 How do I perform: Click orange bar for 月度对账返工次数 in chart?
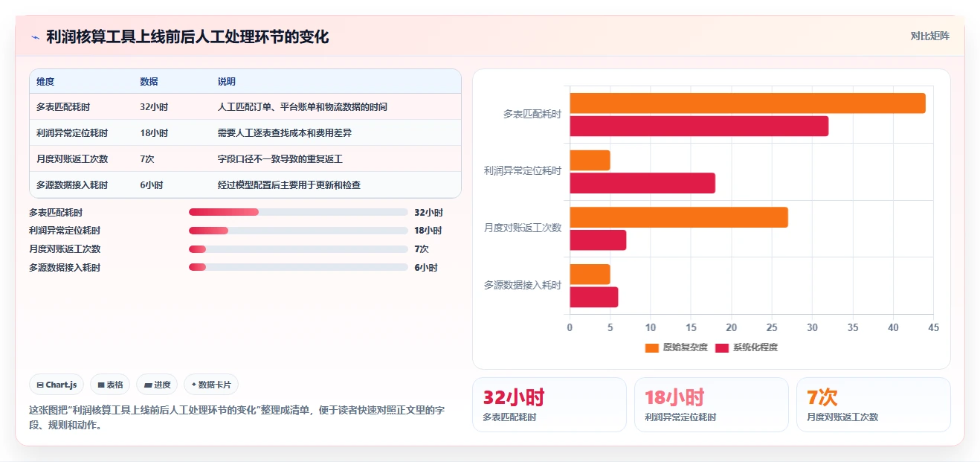click(x=679, y=217)
